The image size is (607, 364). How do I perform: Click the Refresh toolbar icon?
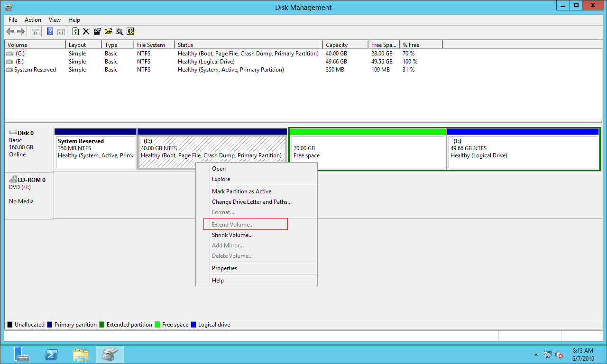click(75, 32)
